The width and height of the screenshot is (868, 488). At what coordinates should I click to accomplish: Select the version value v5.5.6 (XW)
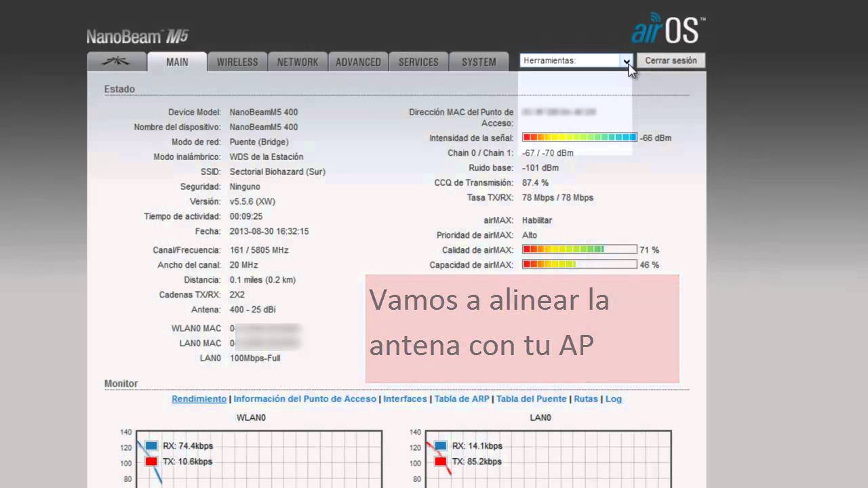pos(252,201)
